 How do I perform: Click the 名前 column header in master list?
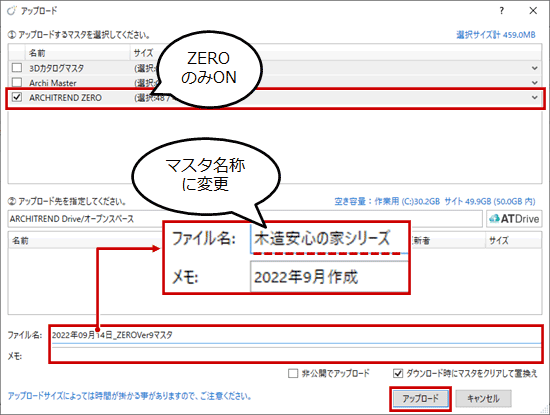click(x=78, y=53)
